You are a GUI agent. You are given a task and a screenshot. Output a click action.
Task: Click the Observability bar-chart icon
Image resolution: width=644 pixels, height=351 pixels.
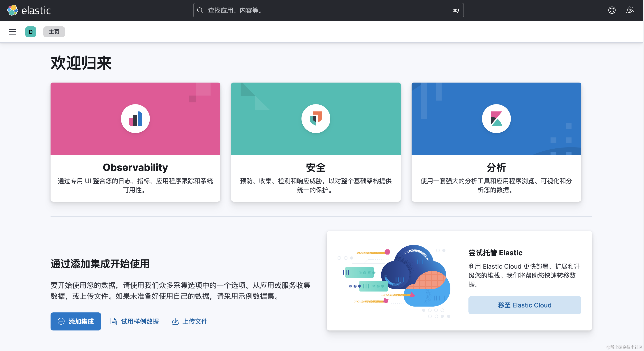coord(135,119)
